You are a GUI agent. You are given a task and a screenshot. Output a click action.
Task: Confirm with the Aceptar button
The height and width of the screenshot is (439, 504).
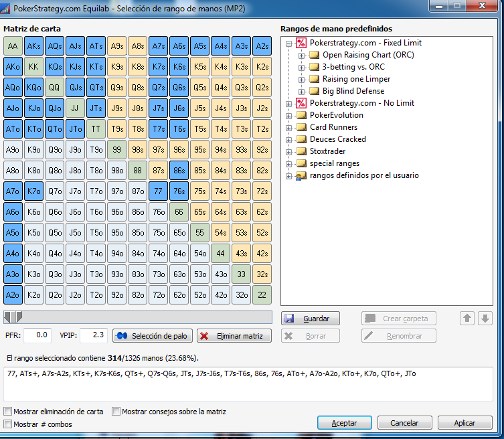(344, 423)
